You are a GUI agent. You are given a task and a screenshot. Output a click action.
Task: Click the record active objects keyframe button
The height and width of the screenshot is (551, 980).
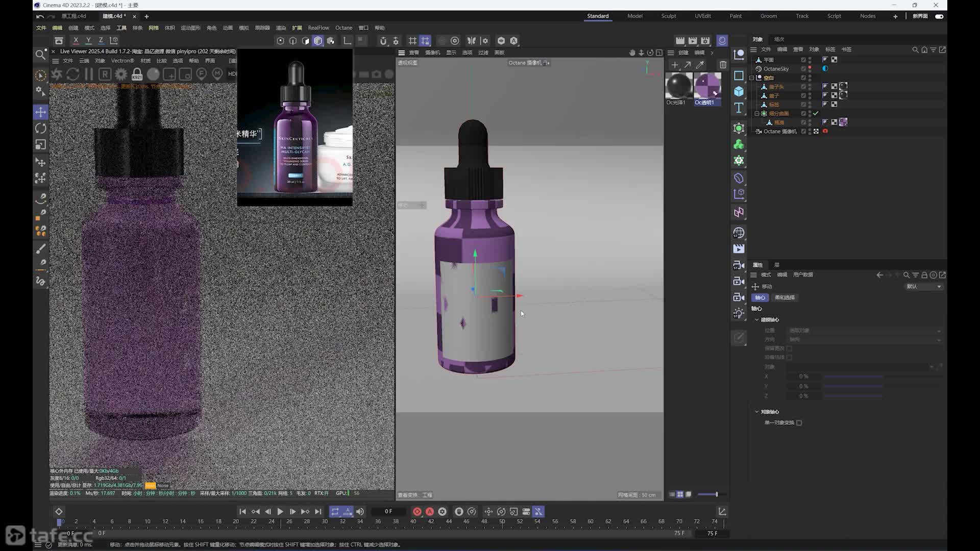[x=417, y=512]
